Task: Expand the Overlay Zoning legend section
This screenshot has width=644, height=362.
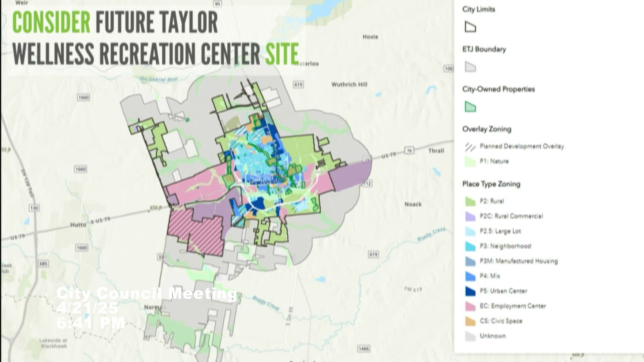Action: (487, 129)
